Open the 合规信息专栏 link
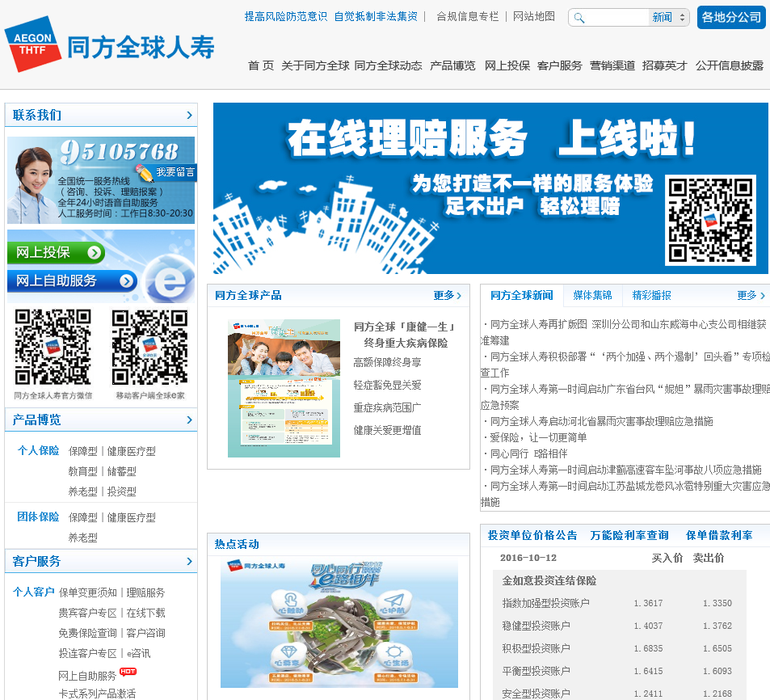The image size is (770, 700). [468, 17]
